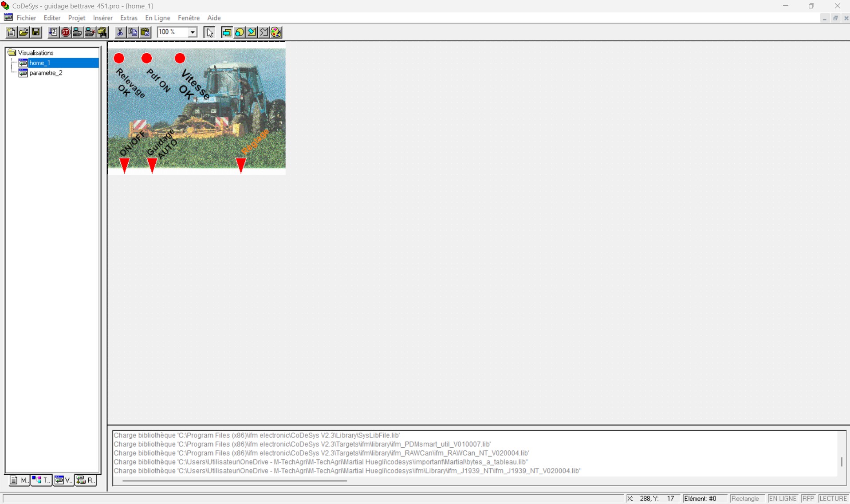Activate the selection arrow tool

(209, 32)
